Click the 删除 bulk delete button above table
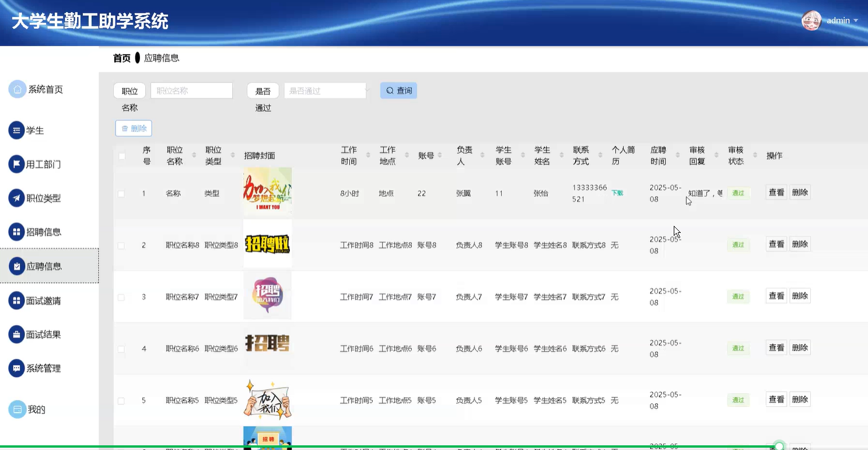 click(x=134, y=128)
